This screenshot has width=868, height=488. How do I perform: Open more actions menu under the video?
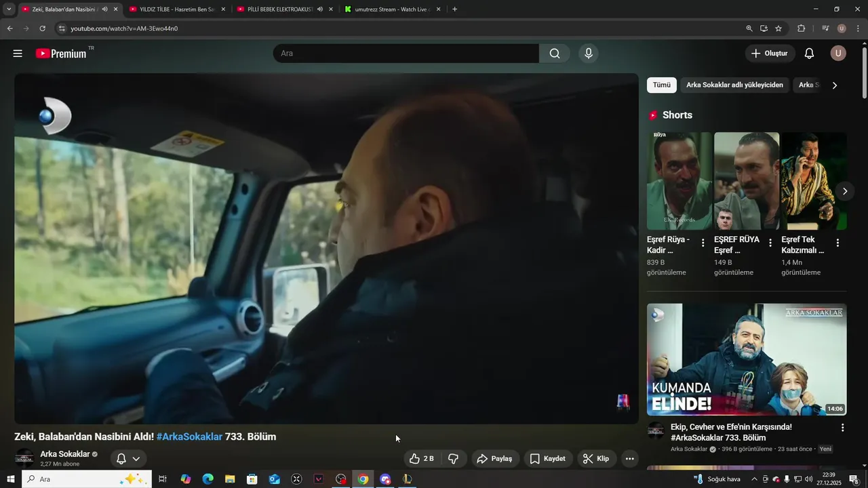[x=629, y=459]
